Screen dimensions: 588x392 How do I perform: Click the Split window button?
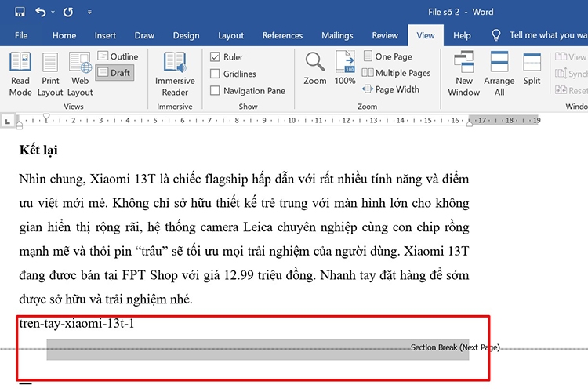(532, 68)
